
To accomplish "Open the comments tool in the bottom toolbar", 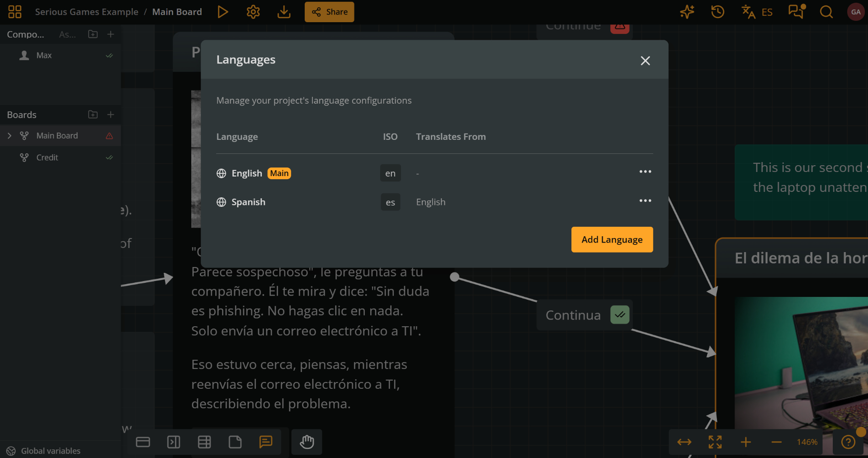I will pos(266,442).
